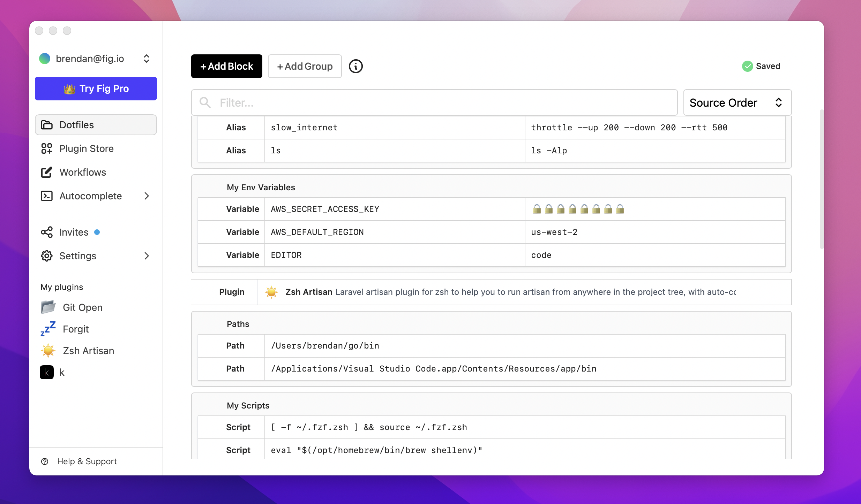Select the code value cell
The image size is (861, 504).
655,255
